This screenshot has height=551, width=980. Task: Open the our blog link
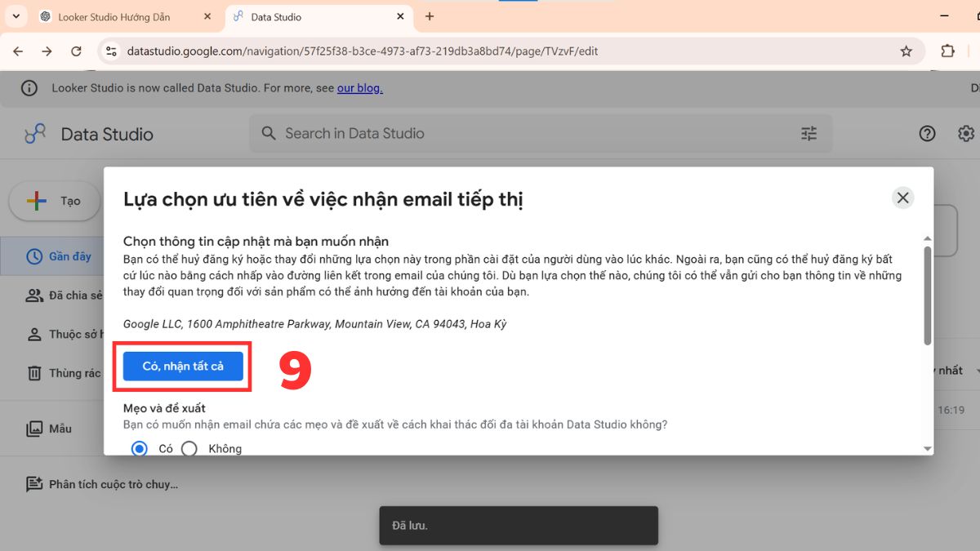point(359,87)
